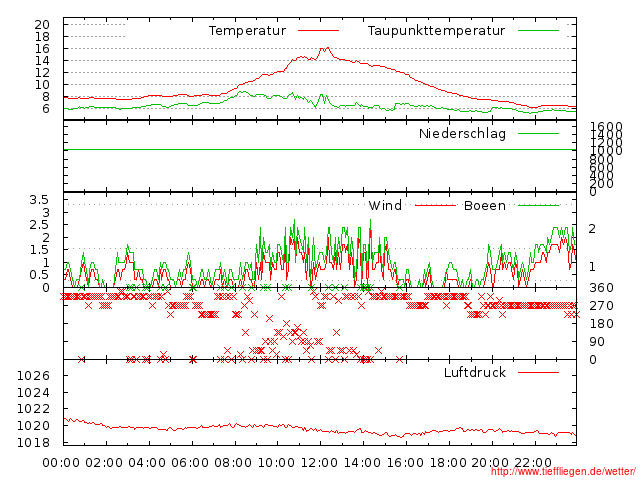
Task: Click the 20:00 time axis label
Action: click(x=490, y=463)
